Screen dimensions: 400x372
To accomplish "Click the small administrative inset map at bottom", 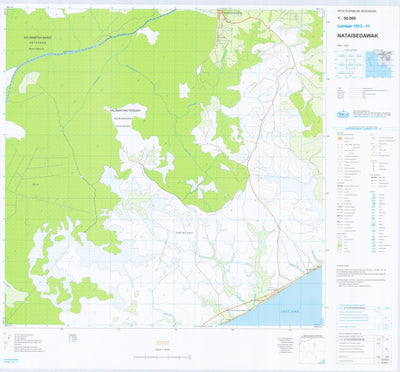I will click(x=312, y=349).
